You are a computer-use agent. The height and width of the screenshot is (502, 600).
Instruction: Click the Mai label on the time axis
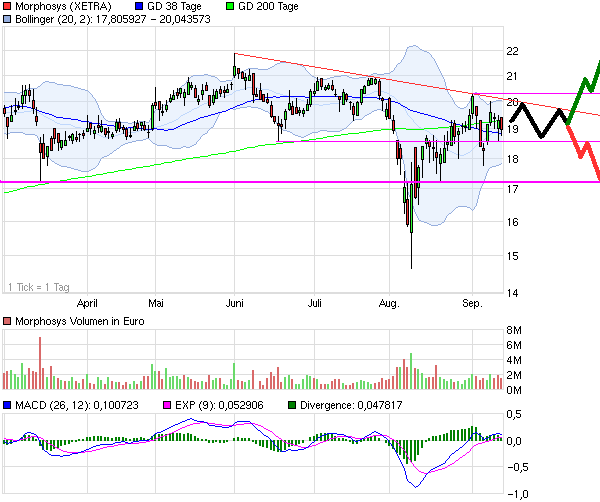pyautogui.click(x=156, y=303)
